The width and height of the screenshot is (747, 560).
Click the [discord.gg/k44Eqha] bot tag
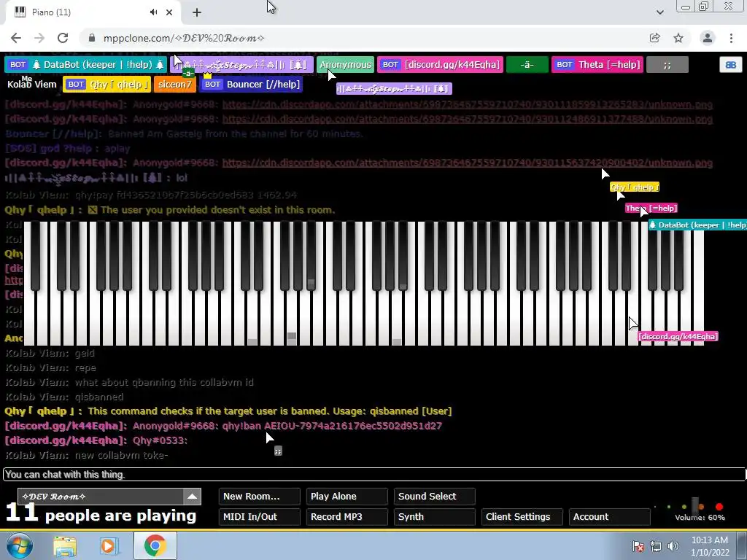440,65
